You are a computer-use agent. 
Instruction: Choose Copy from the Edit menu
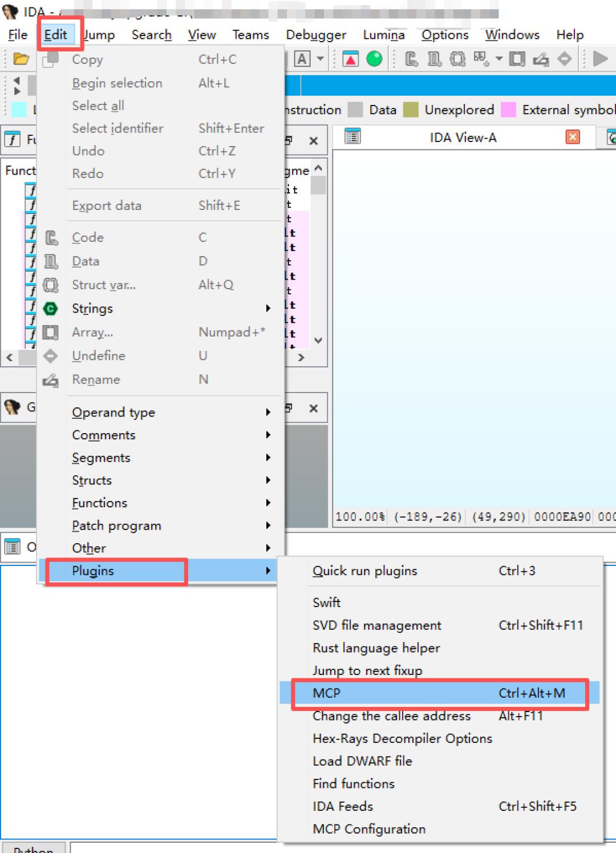point(161,59)
